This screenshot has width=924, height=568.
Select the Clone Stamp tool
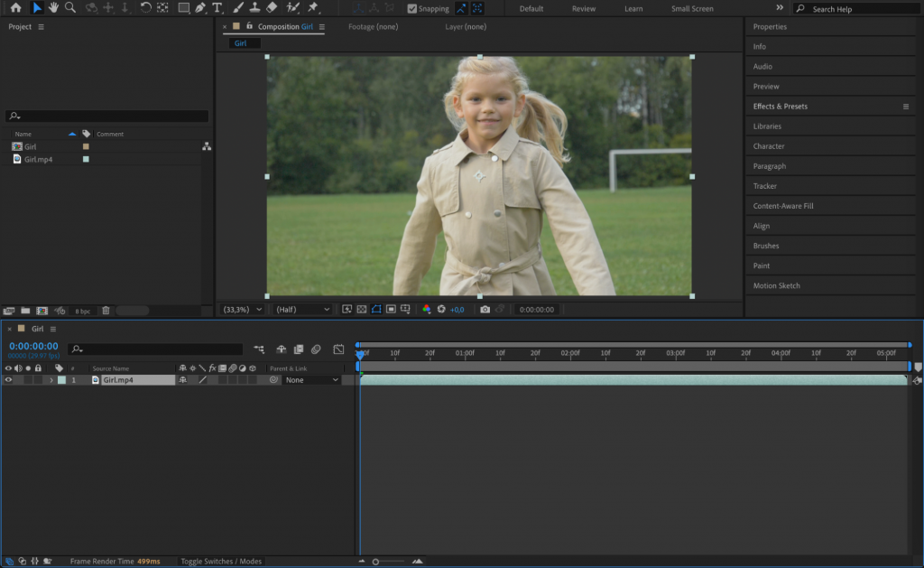click(x=254, y=8)
